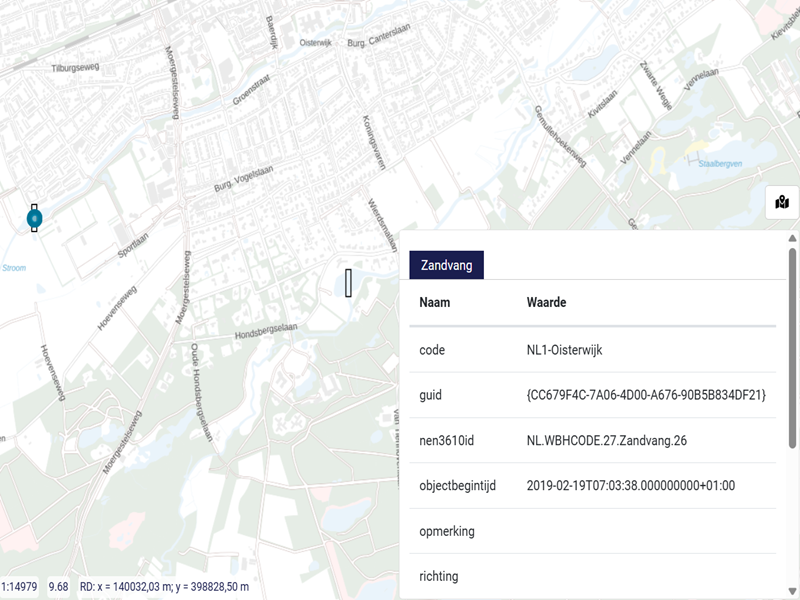Switch to the Zandvang tab
This screenshot has width=800, height=600.
tap(446, 265)
